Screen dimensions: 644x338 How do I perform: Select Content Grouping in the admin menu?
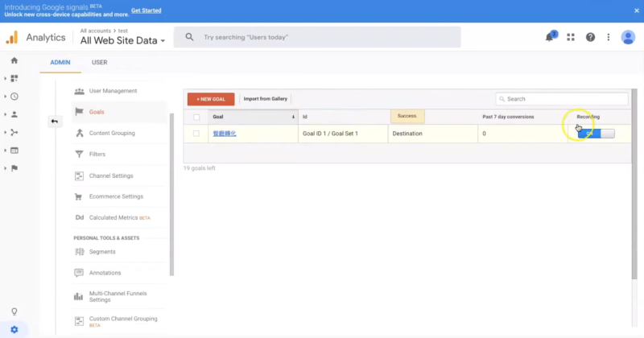pyautogui.click(x=112, y=133)
